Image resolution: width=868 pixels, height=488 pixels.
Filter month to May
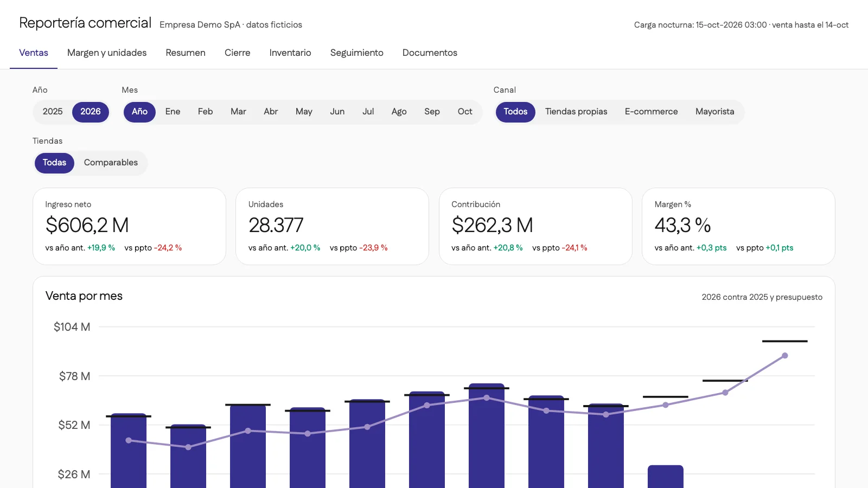click(x=304, y=112)
